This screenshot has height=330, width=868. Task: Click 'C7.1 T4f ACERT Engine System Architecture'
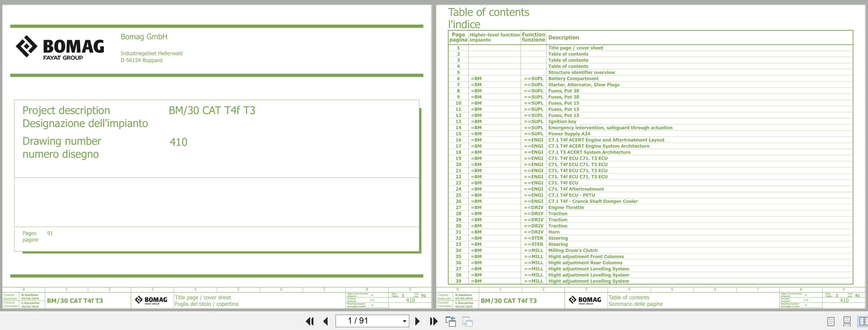coord(599,146)
